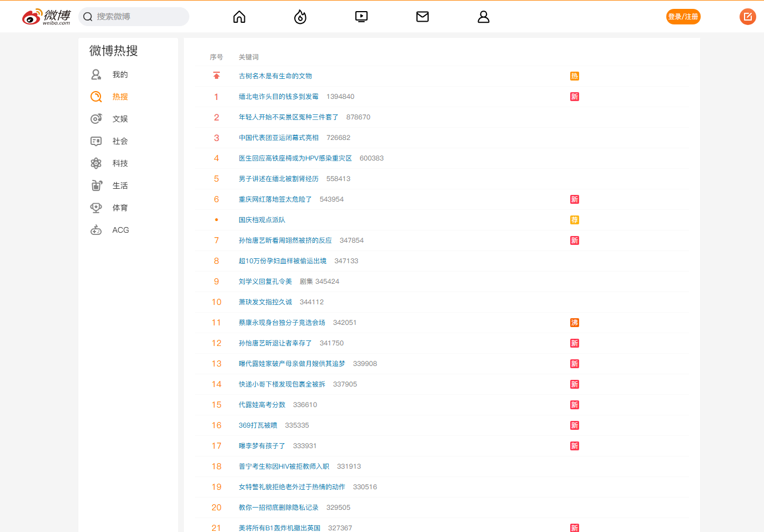This screenshot has width=764, height=532.
Task: Click the ACG gamepad icon in sidebar
Action: [96, 230]
